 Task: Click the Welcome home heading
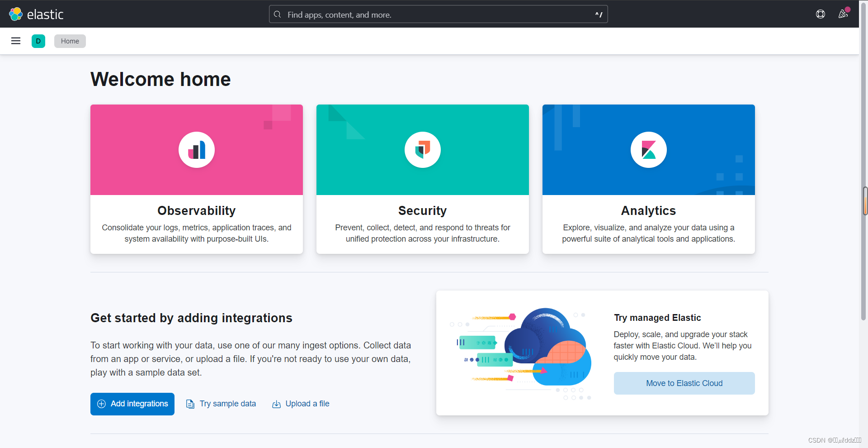[160, 79]
